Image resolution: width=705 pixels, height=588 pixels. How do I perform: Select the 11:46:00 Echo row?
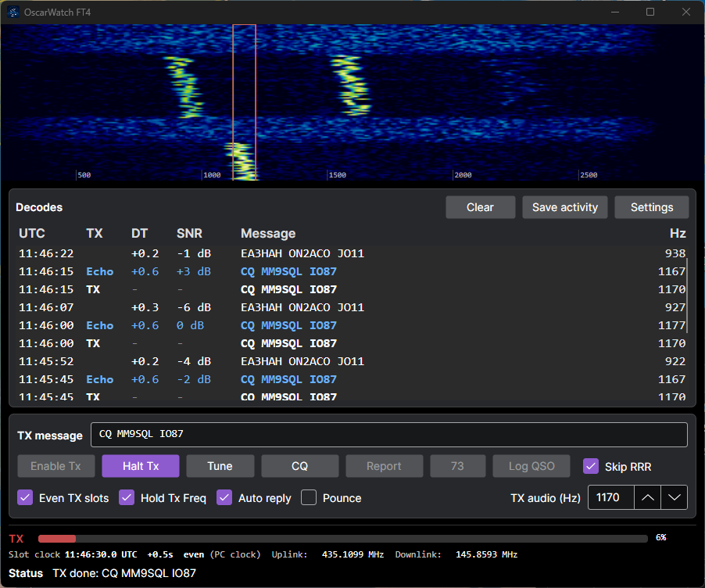point(352,326)
